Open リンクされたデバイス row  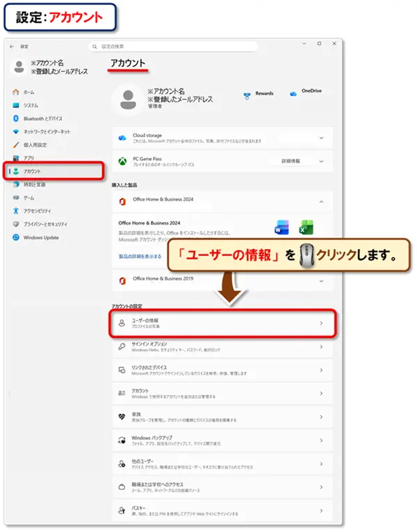click(x=222, y=370)
